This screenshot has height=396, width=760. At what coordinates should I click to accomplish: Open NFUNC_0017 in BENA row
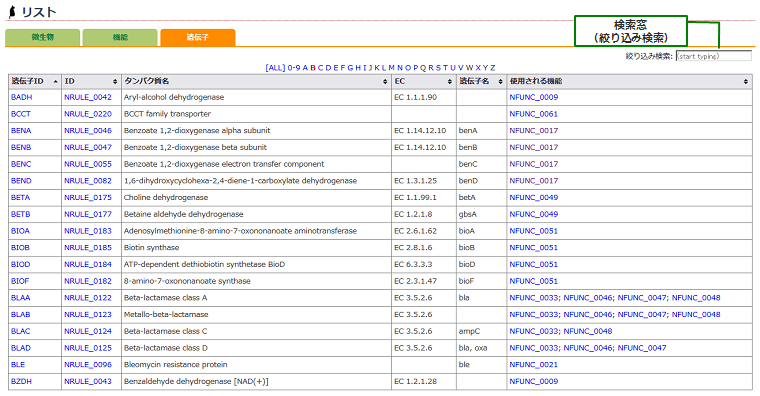point(534,130)
